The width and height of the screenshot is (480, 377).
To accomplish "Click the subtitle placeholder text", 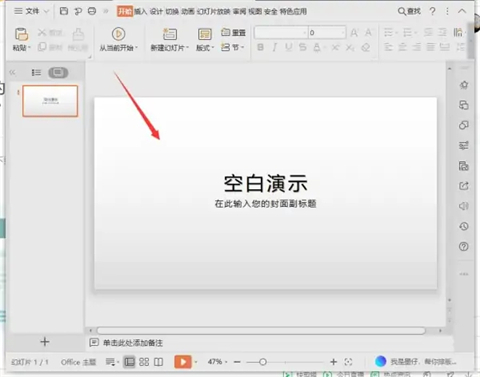I will click(x=265, y=204).
